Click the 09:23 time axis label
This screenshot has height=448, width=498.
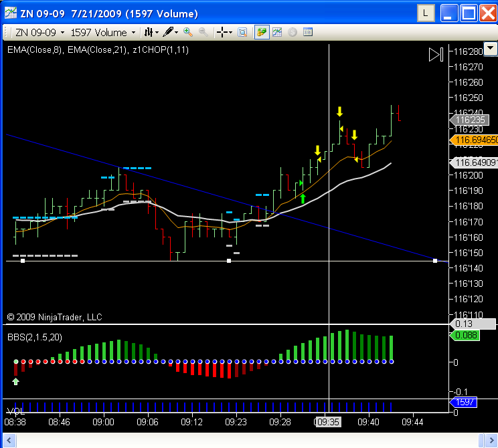236,422
